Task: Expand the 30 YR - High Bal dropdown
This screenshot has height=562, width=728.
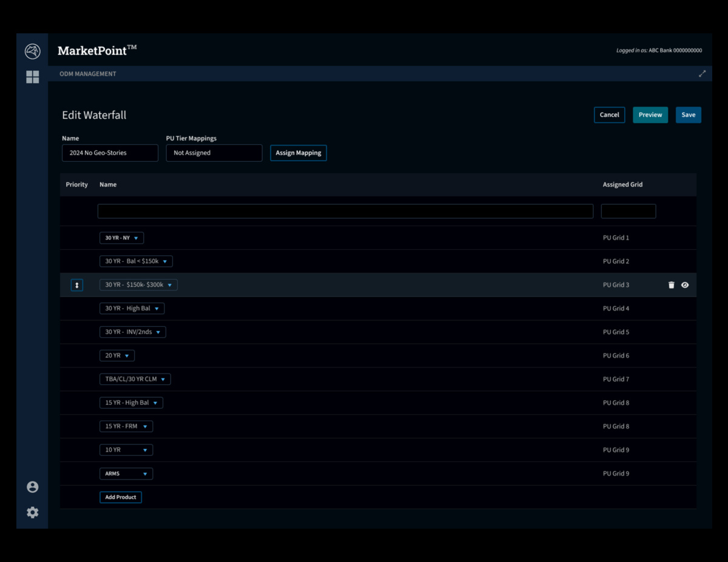Action: (x=132, y=309)
